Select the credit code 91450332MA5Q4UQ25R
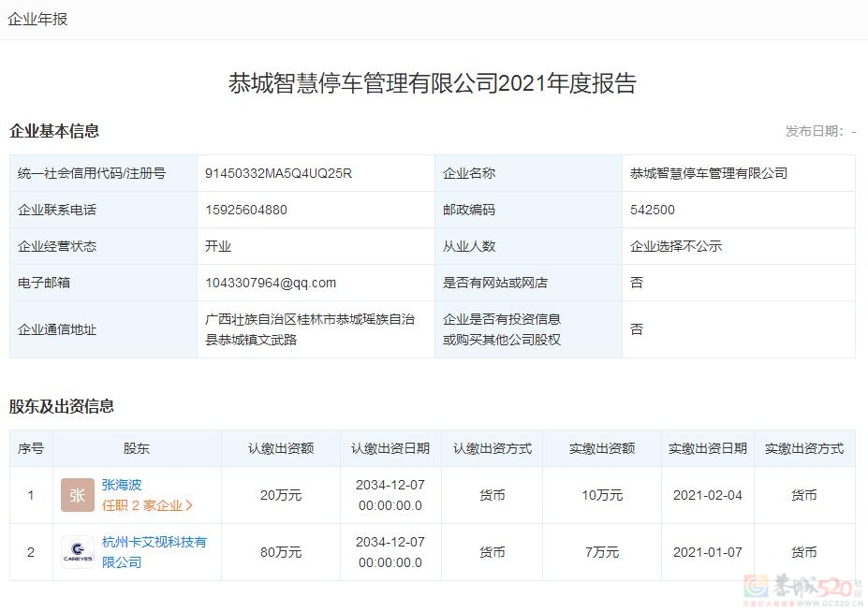Viewport: 868px width, 612px height. click(x=278, y=173)
